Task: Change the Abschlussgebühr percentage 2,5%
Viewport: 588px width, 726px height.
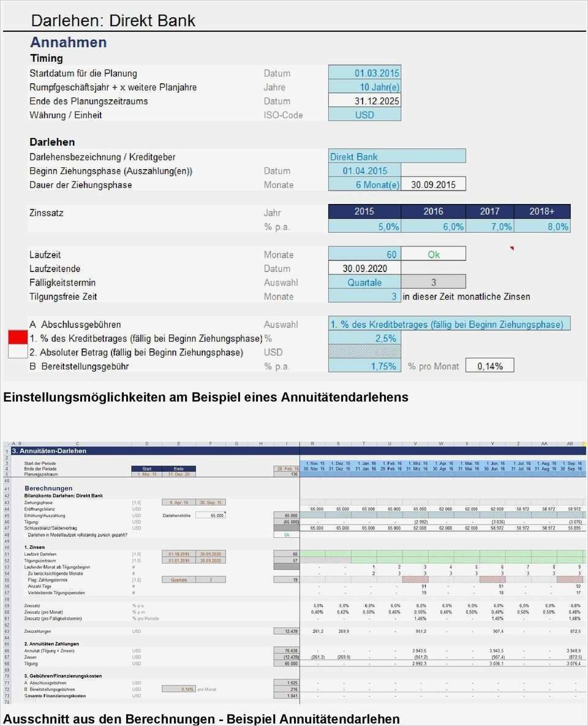Action: click(x=364, y=338)
